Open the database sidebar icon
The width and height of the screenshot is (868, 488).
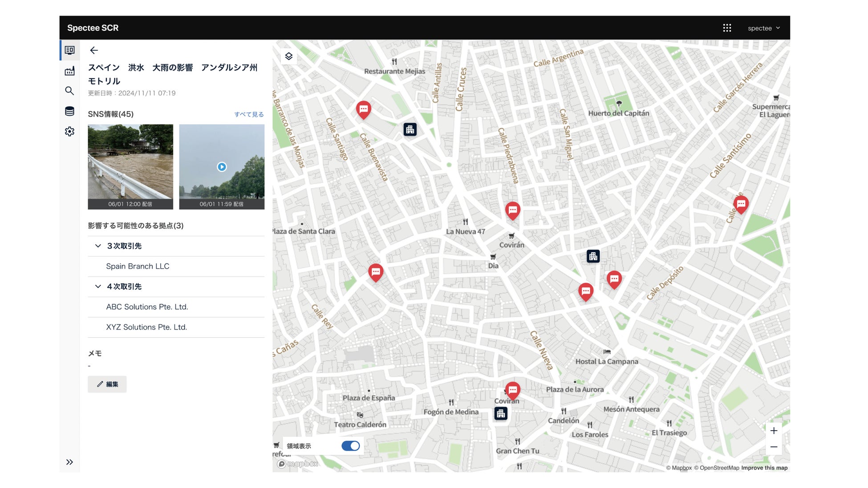click(x=69, y=111)
